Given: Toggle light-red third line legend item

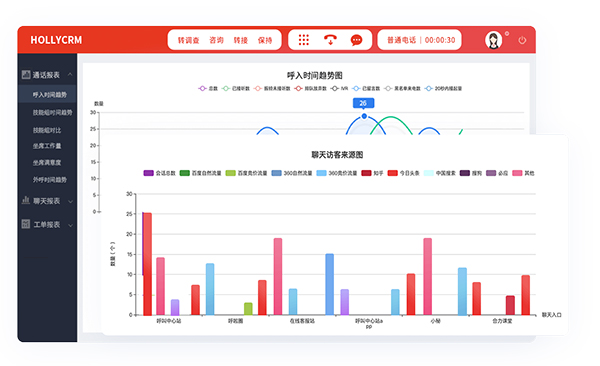Looking at the screenshot, I should point(272,88).
